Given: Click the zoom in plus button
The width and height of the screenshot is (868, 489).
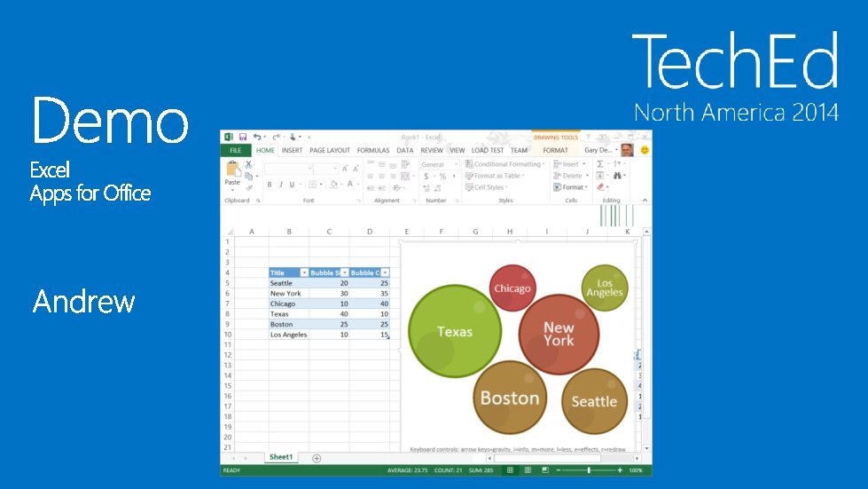Looking at the screenshot, I should [620, 470].
